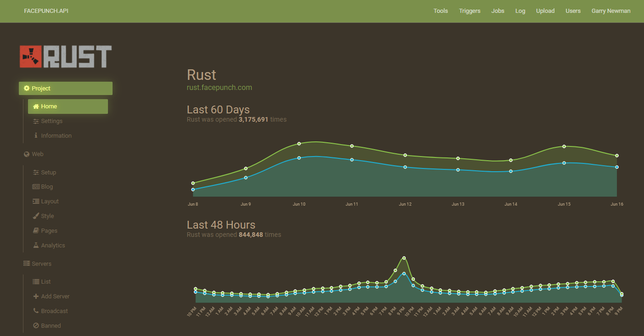
Task: Click the book icon beside Pages
Action: point(36,231)
